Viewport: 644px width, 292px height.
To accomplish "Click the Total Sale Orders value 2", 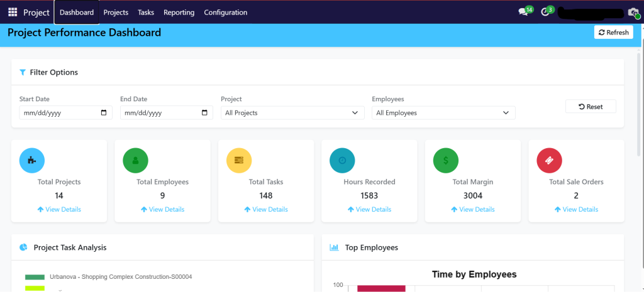I will 576,196.
